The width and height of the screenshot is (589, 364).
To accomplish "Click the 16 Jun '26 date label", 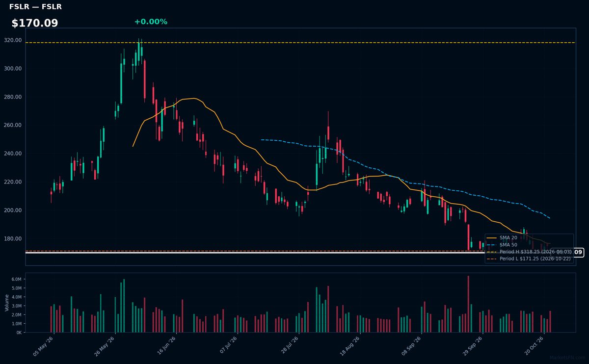I will (166, 345).
